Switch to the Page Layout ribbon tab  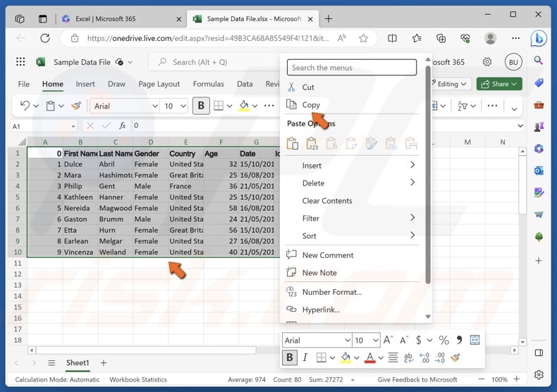pyautogui.click(x=159, y=84)
